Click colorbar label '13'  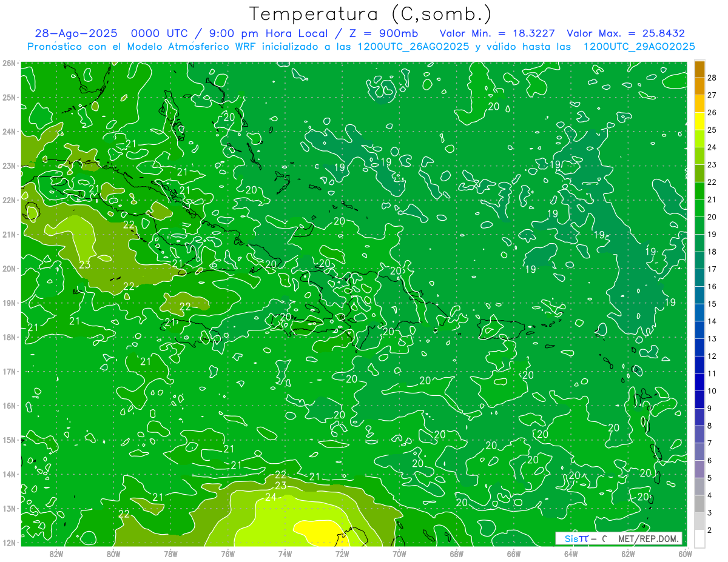(712, 338)
